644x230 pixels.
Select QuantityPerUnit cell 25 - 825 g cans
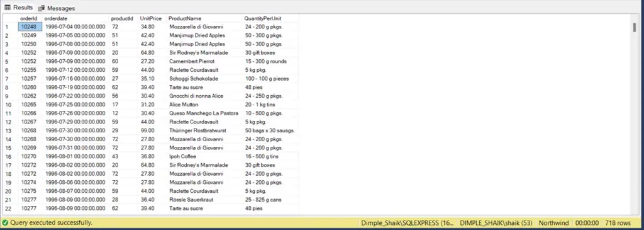[270, 200]
